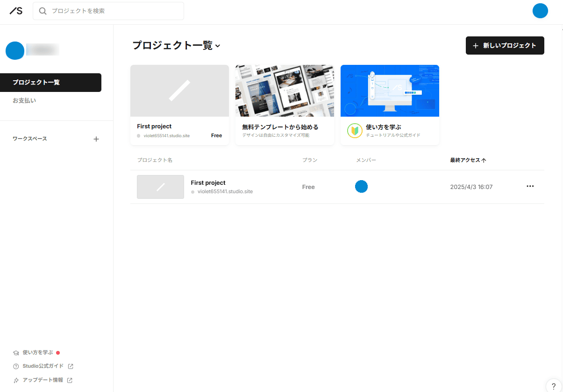
Task: Click the graduation cap icon in sidebar
Action: pos(16,353)
